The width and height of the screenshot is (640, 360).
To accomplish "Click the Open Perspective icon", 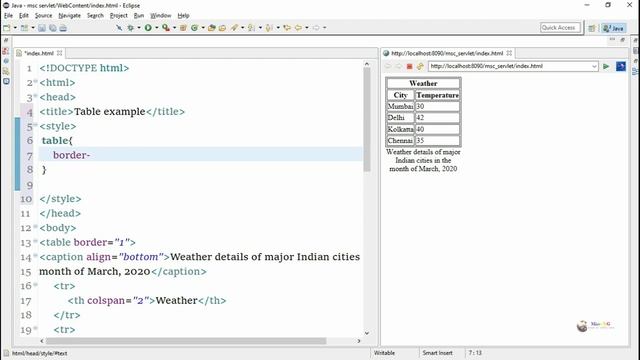I will 592,28.
